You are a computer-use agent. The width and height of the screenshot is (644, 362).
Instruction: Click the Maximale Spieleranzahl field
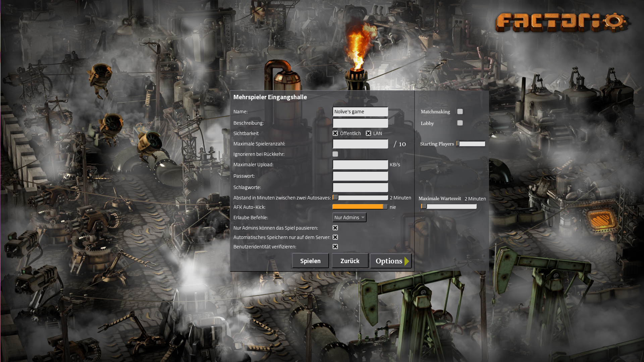(x=360, y=144)
